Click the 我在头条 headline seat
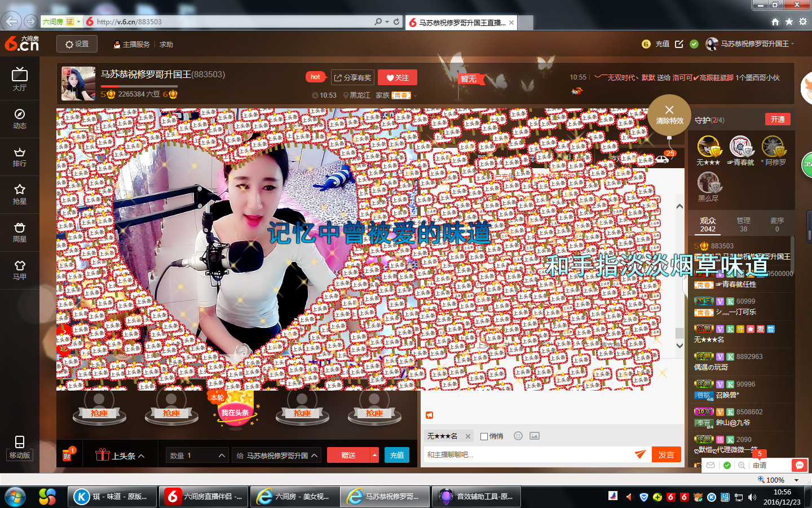The image size is (812, 508). pos(235,410)
